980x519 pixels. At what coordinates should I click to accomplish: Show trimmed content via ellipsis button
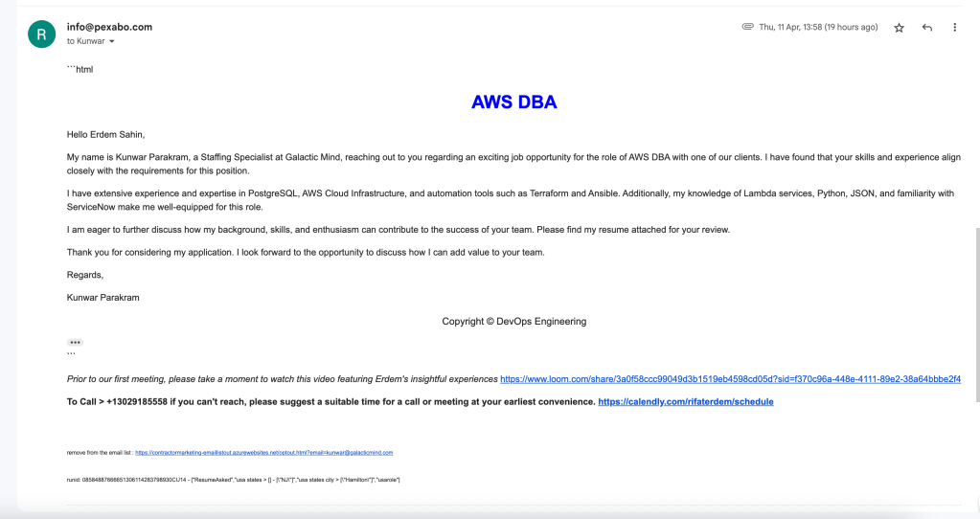pyautogui.click(x=75, y=342)
